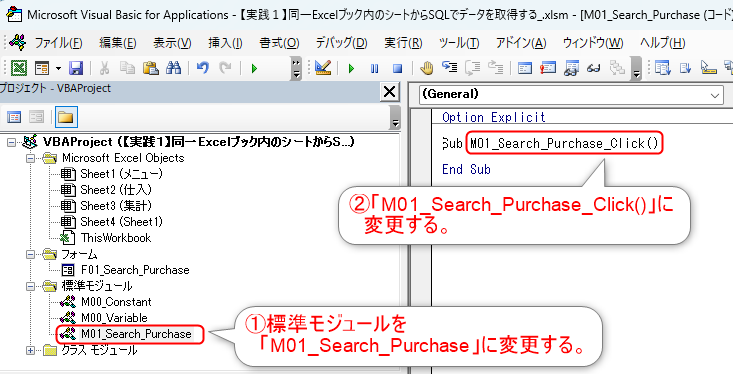
Task: Toggle breakpoint with the hand icon
Action: click(x=426, y=69)
